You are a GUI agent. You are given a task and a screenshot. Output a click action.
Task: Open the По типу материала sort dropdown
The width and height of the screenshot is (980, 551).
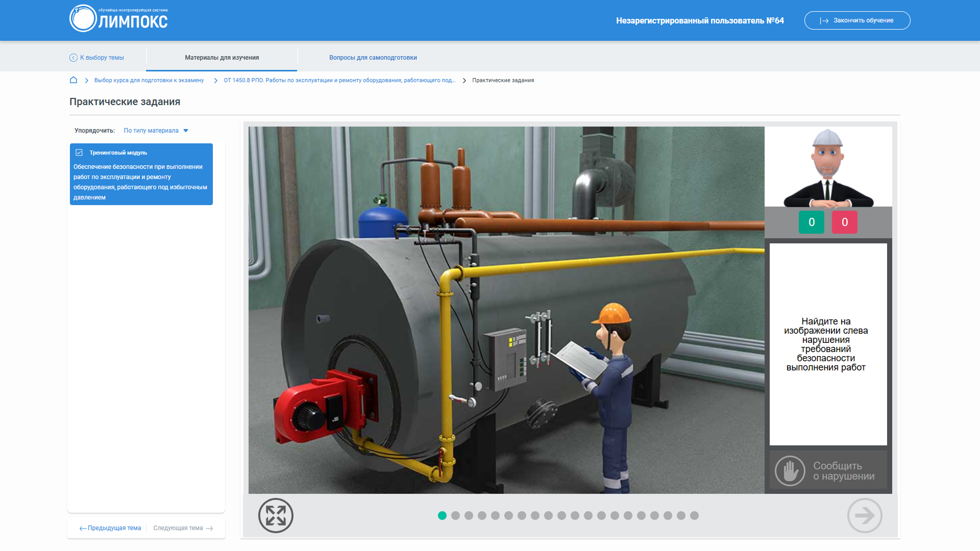click(151, 131)
